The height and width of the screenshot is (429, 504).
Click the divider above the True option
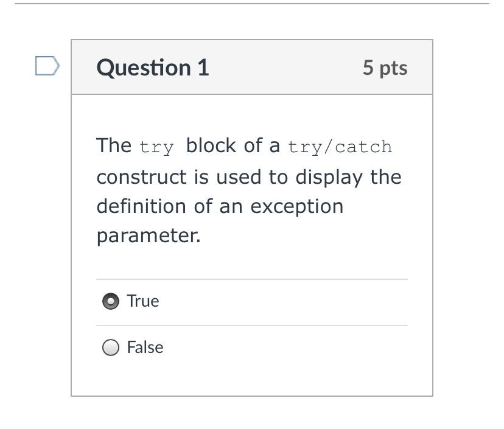point(252,279)
